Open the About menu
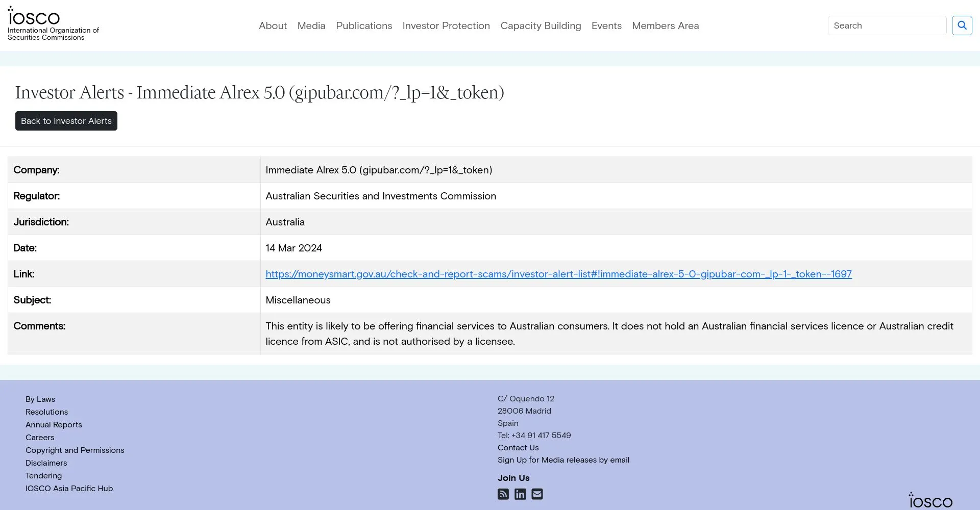980x510 pixels. [x=273, y=25]
